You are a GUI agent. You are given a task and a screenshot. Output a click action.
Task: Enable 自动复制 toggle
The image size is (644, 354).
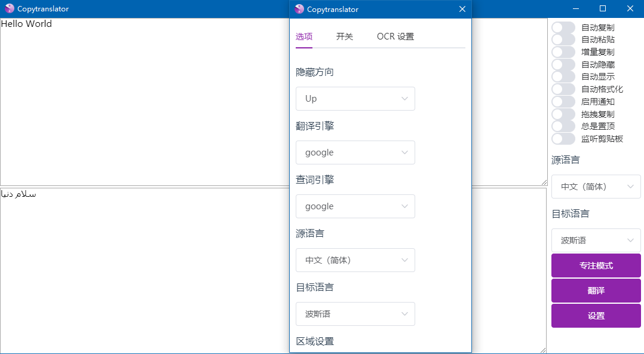pyautogui.click(x=562, y=27)
